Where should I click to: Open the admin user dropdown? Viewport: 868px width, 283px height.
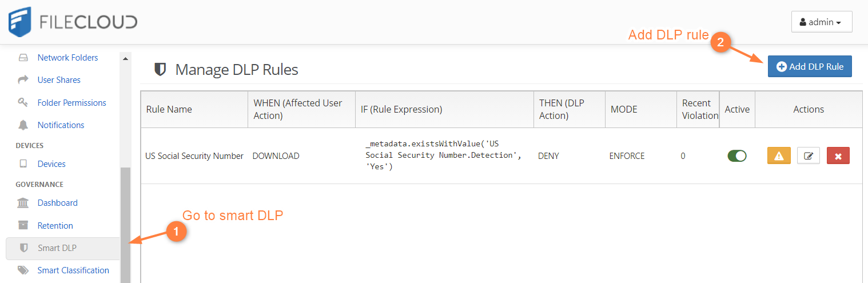click(821, 22)
